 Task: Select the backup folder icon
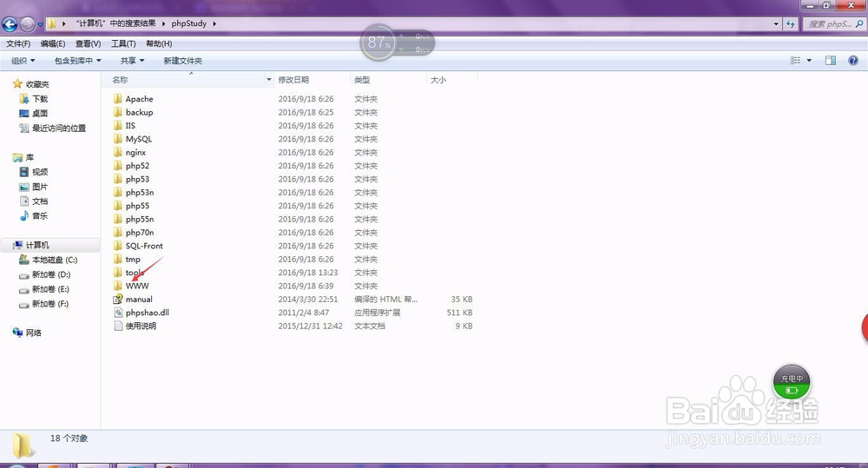click(x=118, y=112)
